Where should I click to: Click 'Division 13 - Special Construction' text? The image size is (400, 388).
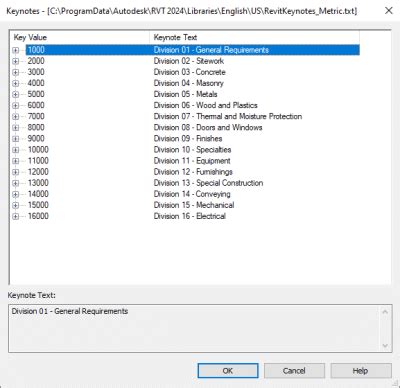[x=208, y=183]
